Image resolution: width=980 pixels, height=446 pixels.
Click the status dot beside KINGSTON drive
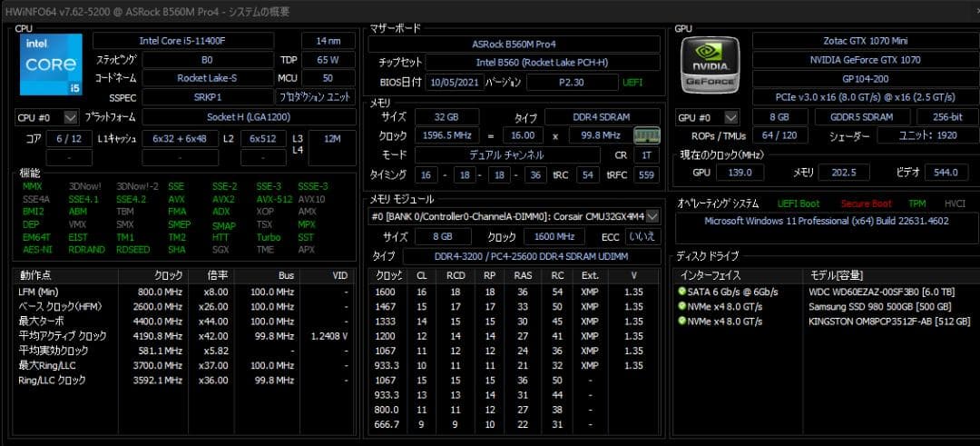coord(681,321)
